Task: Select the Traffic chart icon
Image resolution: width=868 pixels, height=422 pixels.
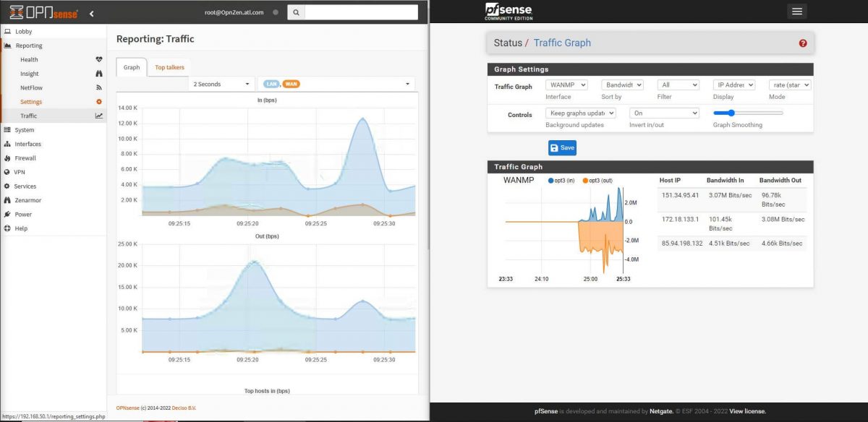Action: pyautogui.click(x=98, y=115)
